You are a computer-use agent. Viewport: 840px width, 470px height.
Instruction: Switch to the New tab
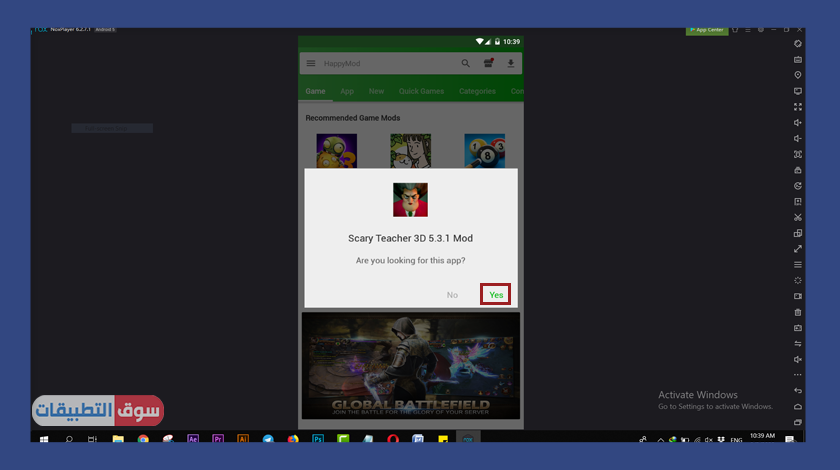[376, 91]
